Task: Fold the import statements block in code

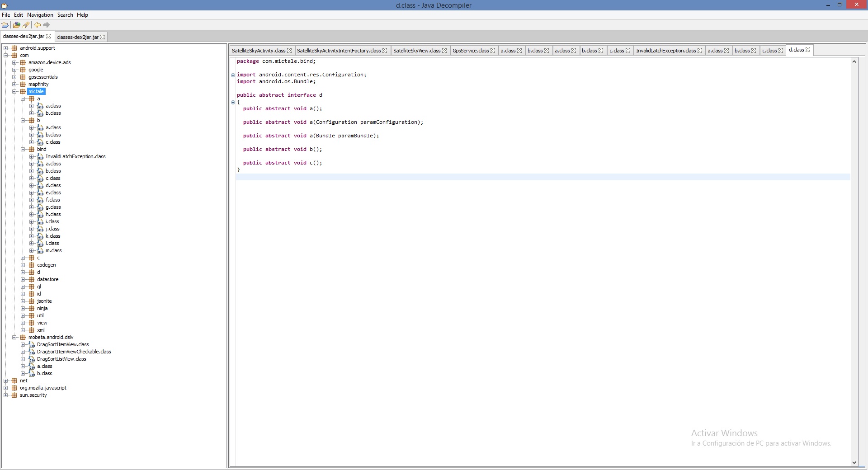Action: tap(233, 75)
